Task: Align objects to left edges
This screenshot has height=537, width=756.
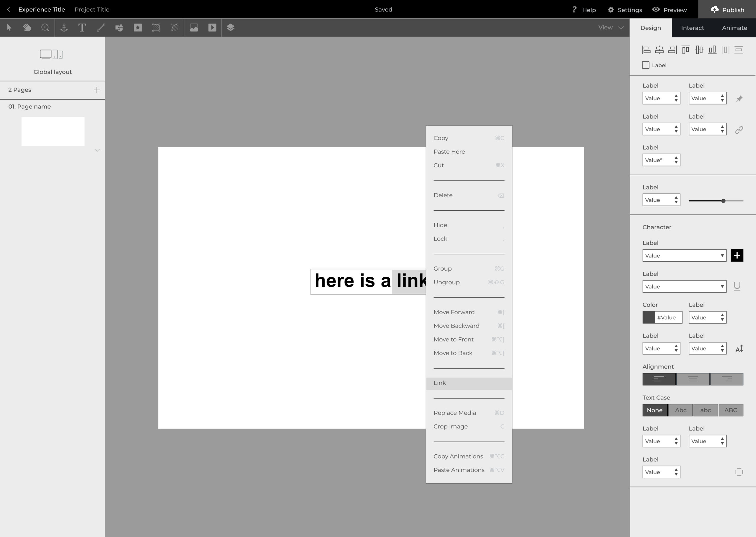Action: pos(646,50)
